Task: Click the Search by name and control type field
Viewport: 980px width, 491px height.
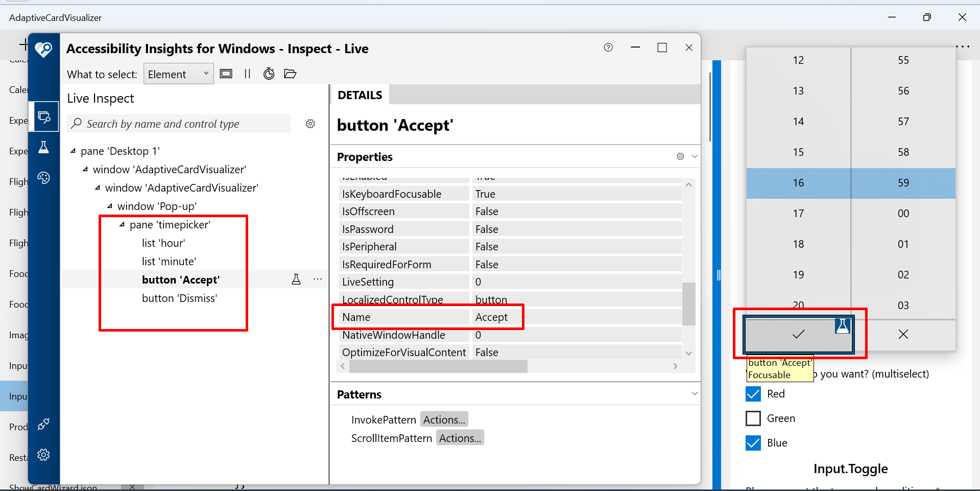Action: click(178, 124)
